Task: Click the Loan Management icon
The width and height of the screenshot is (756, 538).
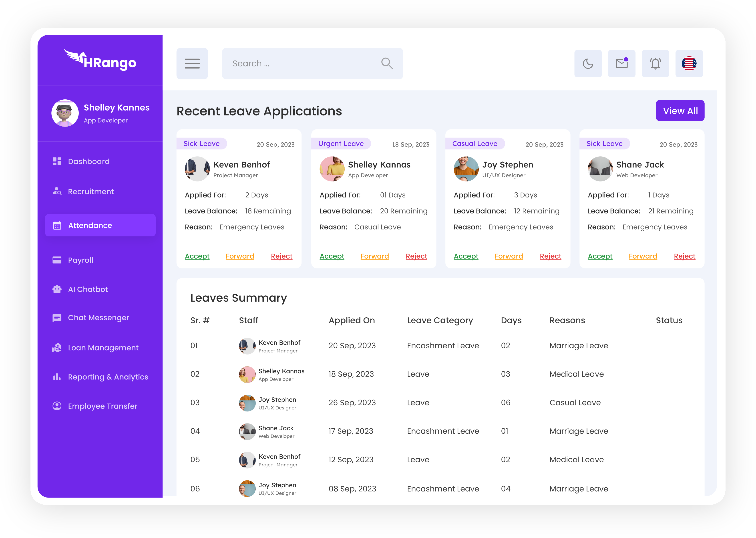Action: [x=57, y=348]
